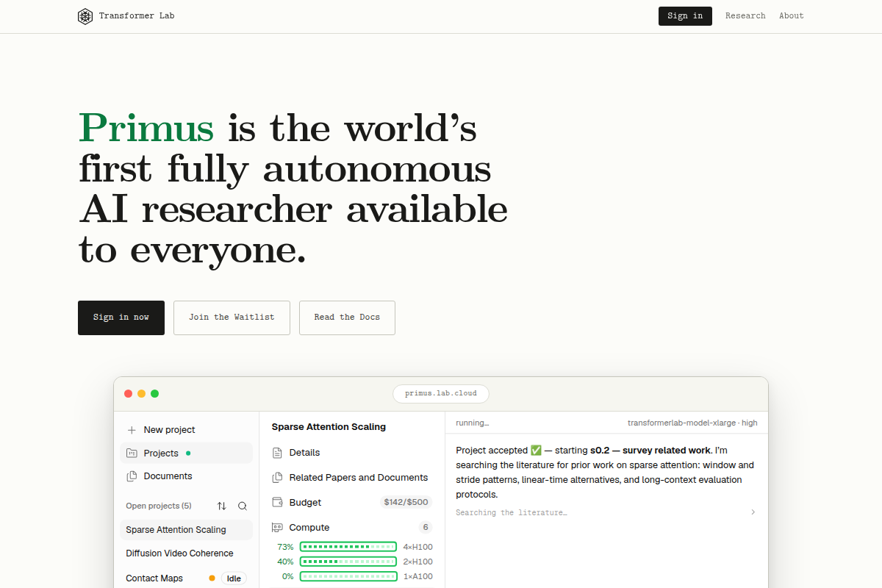Click the green maximize dot of mock window

coord(155,394)
